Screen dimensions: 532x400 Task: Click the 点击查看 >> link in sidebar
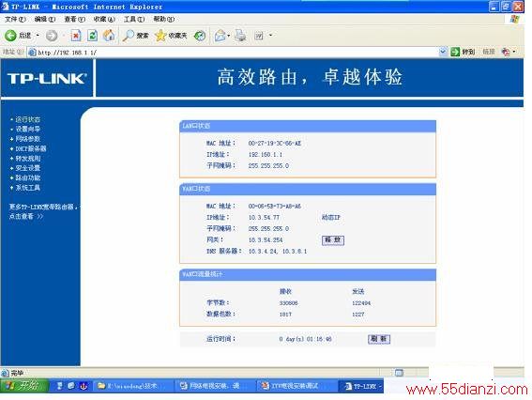[x=26, y=216]
